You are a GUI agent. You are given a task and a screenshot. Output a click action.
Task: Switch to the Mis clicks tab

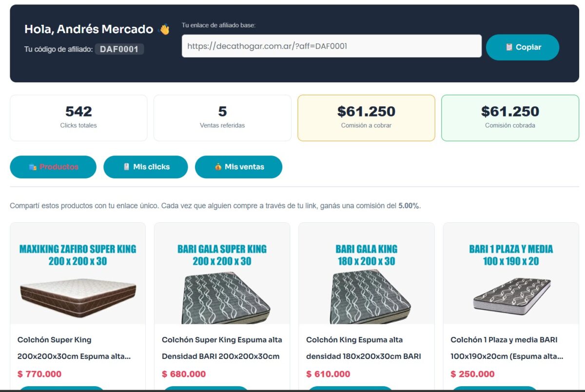click(x=145, y=167)
